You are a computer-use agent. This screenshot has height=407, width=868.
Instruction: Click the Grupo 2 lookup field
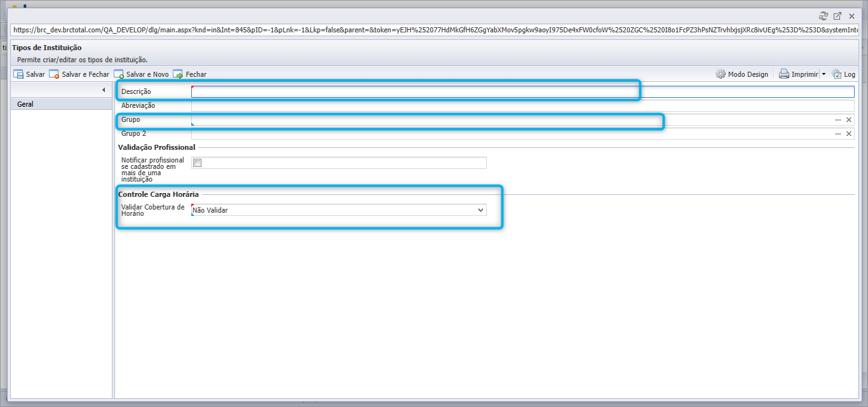point(512,134)
